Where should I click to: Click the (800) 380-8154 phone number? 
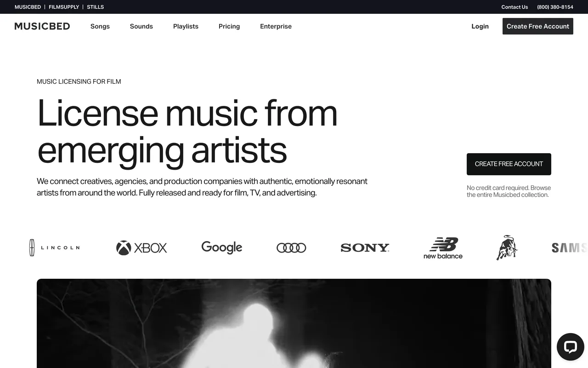(555, 7)
